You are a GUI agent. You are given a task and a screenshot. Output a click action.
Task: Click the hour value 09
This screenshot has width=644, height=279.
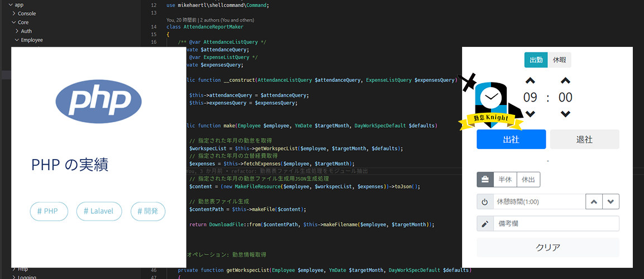[530, 98]
